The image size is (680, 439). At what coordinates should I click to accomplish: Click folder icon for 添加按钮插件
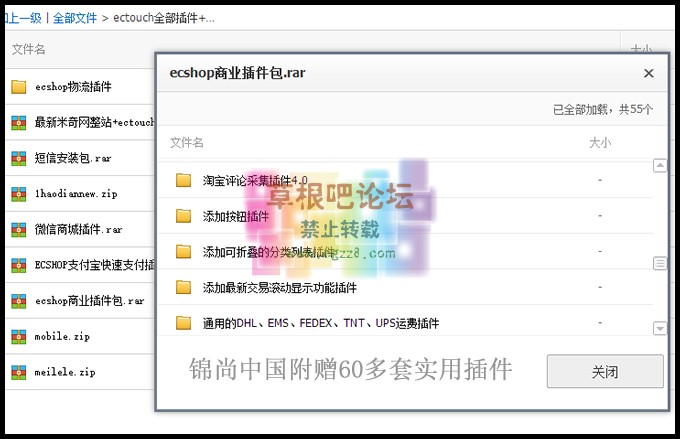183,216
